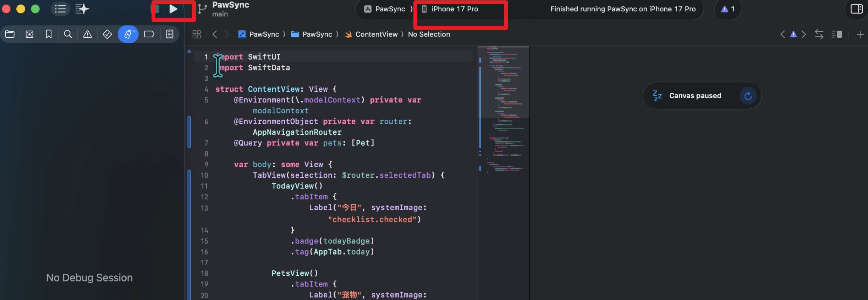The width and height of the screenshot is (868, 300).
Task: Toggle the navigator sidebar list icon
Action: 61,9
